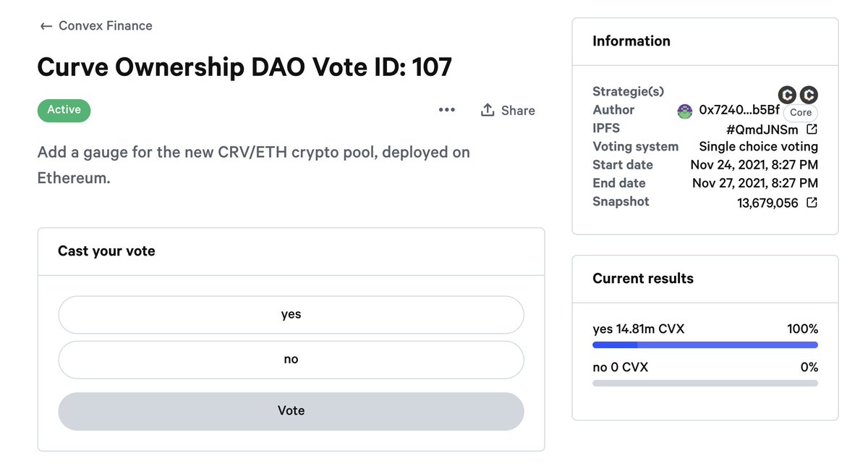The width and height of the screenshot is (868, 464).
Task: Click the second strategy token icon
Action: pos(809,94)
